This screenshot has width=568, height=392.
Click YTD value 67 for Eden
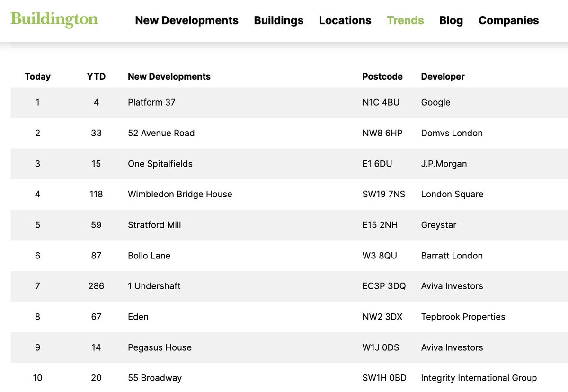[x=96, y=317]
